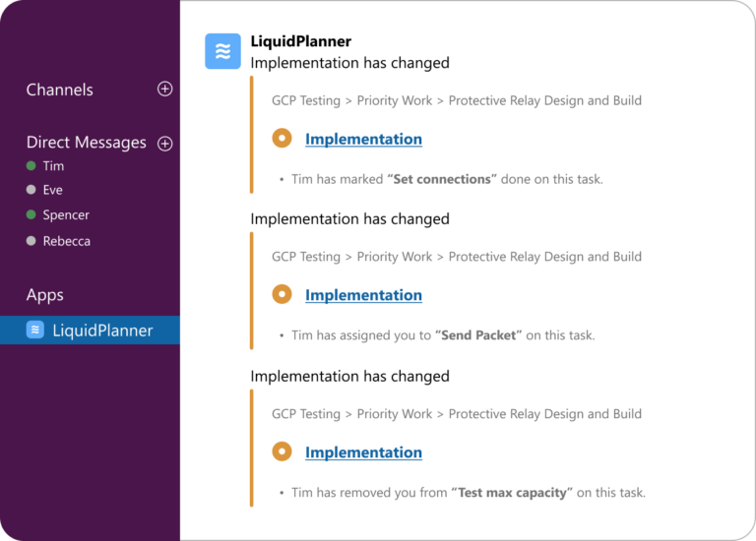Open the Direct Messages section header

86,143
